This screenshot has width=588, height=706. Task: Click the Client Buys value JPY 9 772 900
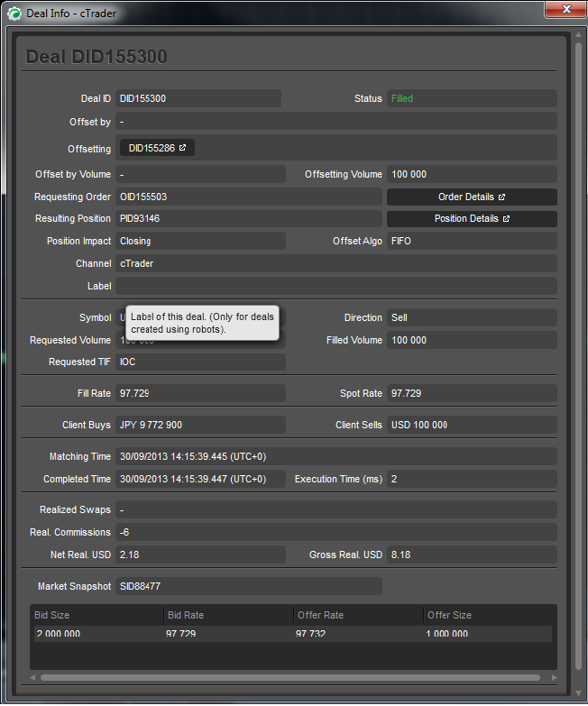[200, 425]
